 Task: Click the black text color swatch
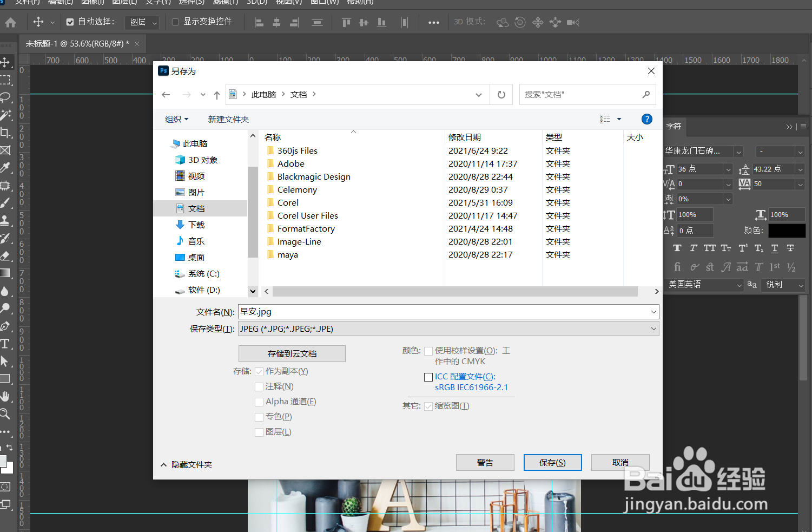[x=787, y=231]
